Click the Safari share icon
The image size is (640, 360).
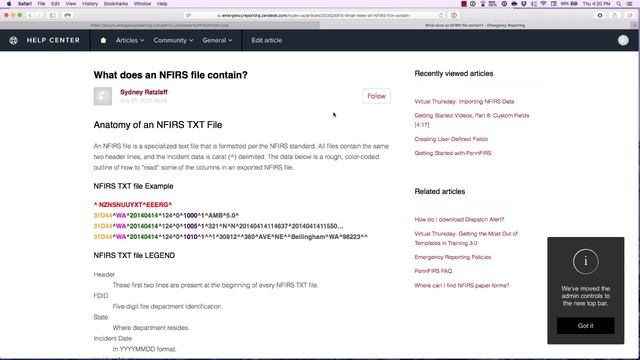pos(615,15)
